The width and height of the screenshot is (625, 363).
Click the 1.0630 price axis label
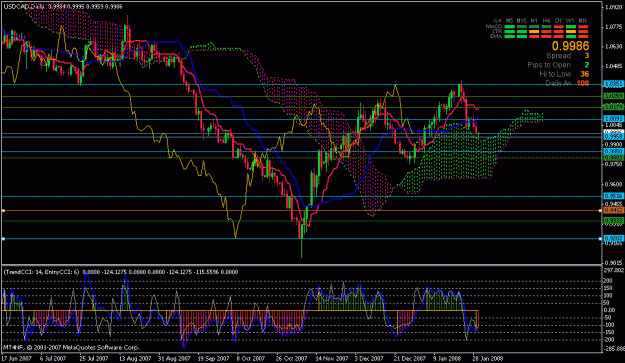click(x=614, y=46)
